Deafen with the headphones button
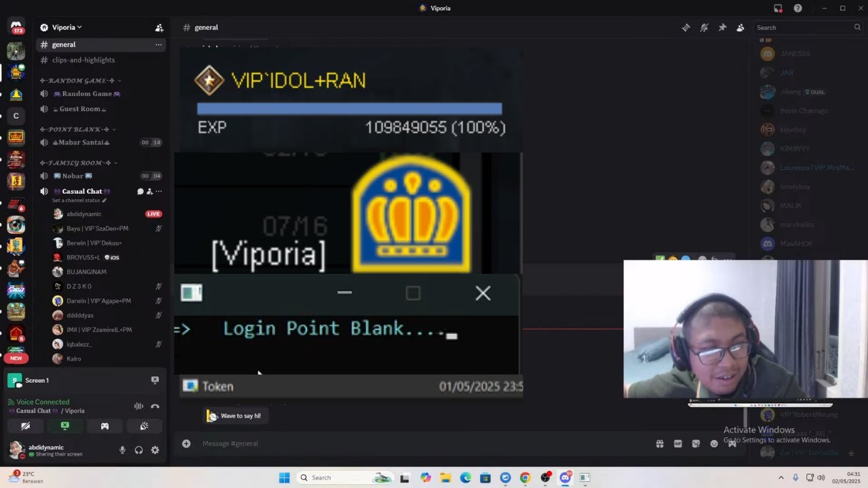The width and height of the screenshot is (868, 488). (138, 450)
